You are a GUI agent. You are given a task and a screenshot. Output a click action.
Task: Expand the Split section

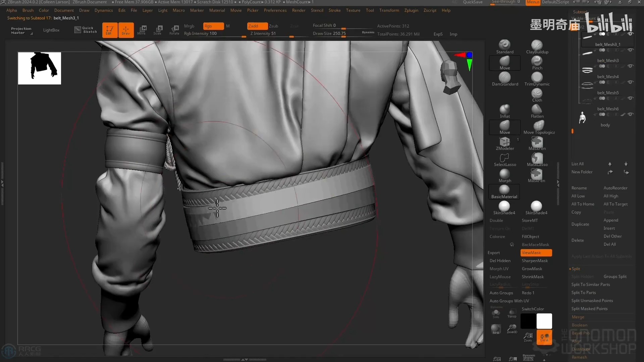tap(576, 268)
